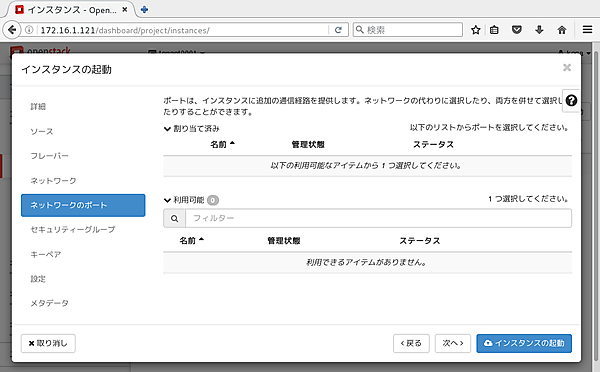Open the site info icon in the address bar
Viewport: 600px width, 372px height.
[29, 30]
